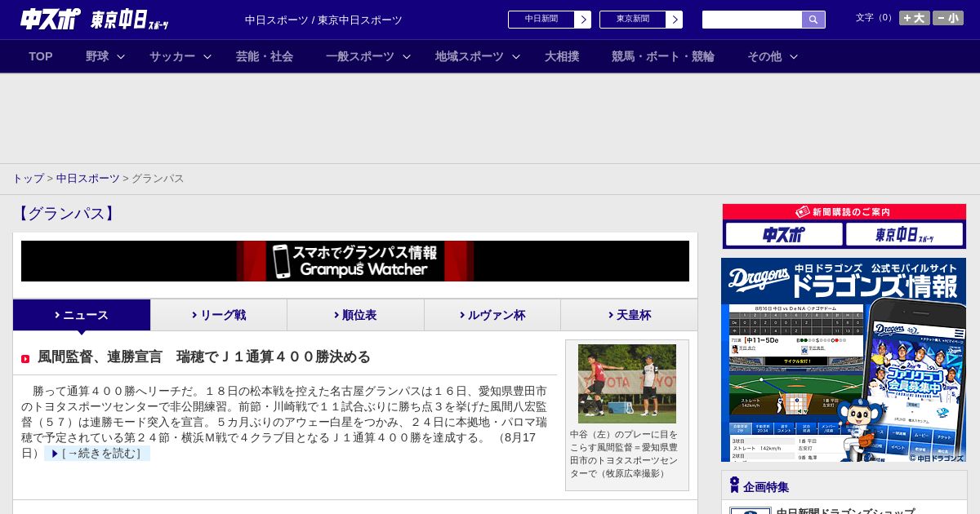The width and height of the screenshot is (980, 514).
Task: Click the Chunichi Sports Tokyo Chunichi logo
Action: pyautogui.click(x=95, y=20)
